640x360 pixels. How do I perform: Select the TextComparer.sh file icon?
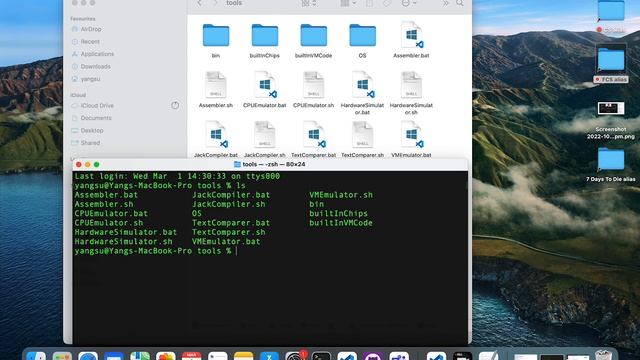362,134
